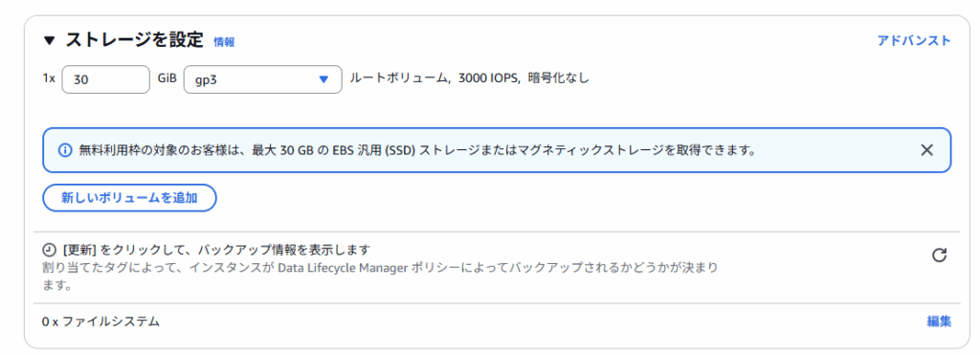The height and width of the screenshot is (355, 980).
Task: Click the 無料利用枠 banner message text
Action: click(x=417, y=150)
